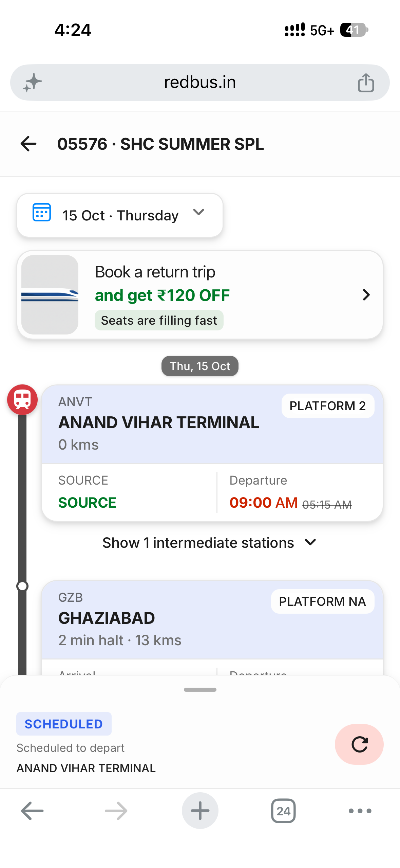400x868 pixels.
Task: Tap the red refresh status button
Action: click(359, 744)
